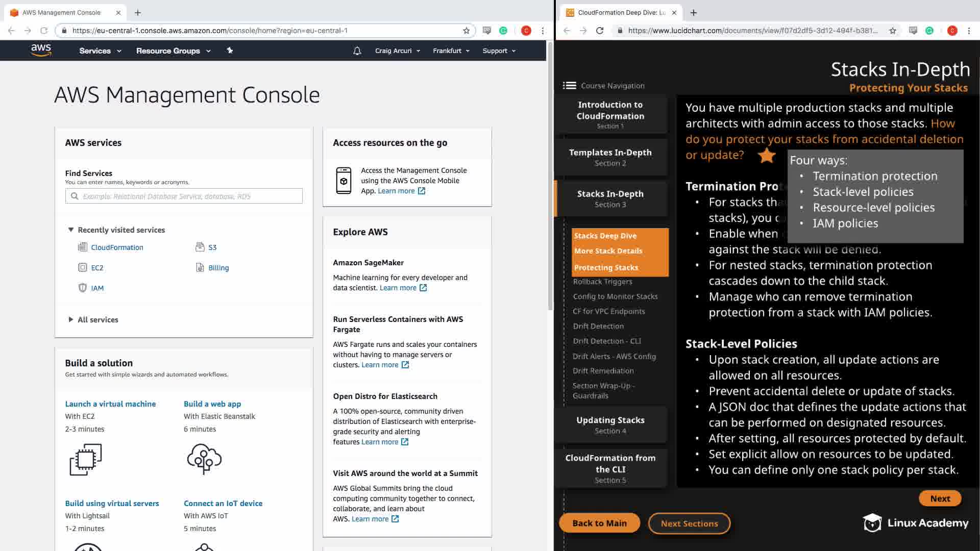Reload the Lucidchart browser tab
The image size is (980, 551).
(x=600, y=31)
